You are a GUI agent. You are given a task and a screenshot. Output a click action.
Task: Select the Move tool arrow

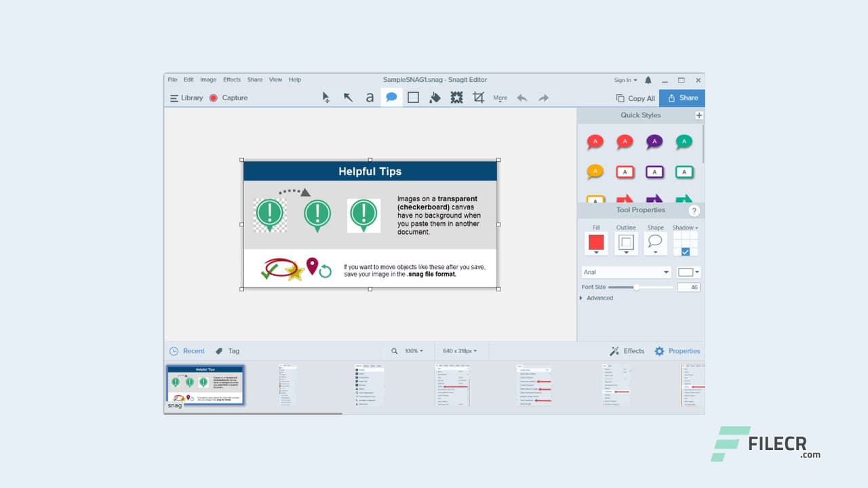point(325,97)
